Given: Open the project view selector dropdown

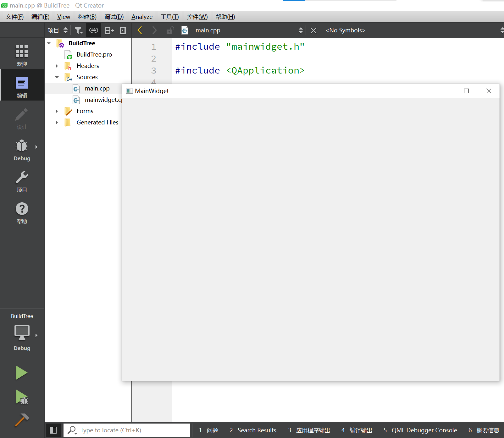Looking at the screenshot, I should (x=58, y=30).
